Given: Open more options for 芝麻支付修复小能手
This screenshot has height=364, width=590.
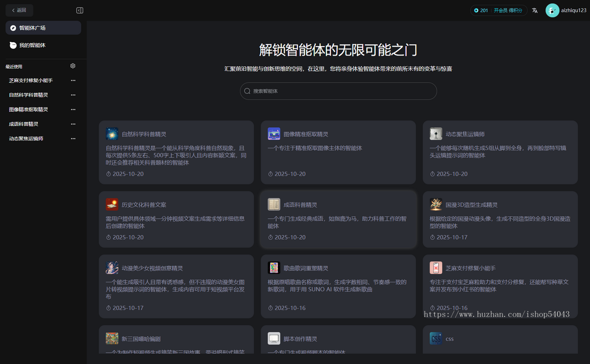Looking at the screenshot, I should [x=73, y=80].
